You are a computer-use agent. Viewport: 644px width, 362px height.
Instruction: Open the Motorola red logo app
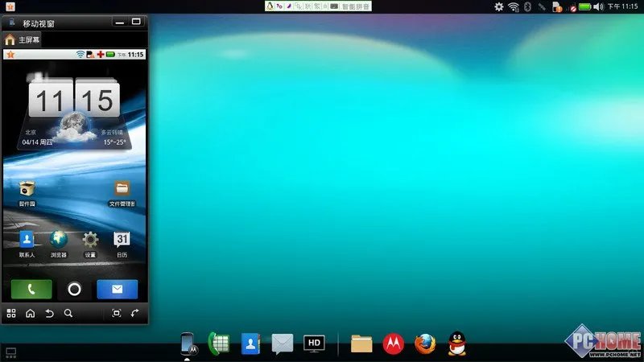tap(393, 343)
